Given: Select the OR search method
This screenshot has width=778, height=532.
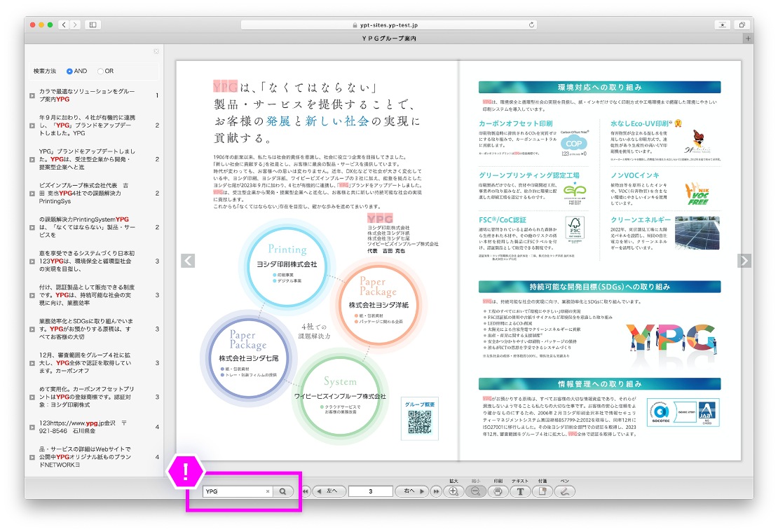Looking at the screenshot, I should 101,71.
